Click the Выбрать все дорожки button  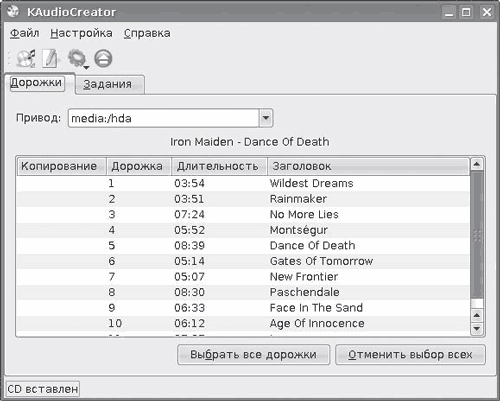[253, 355]
